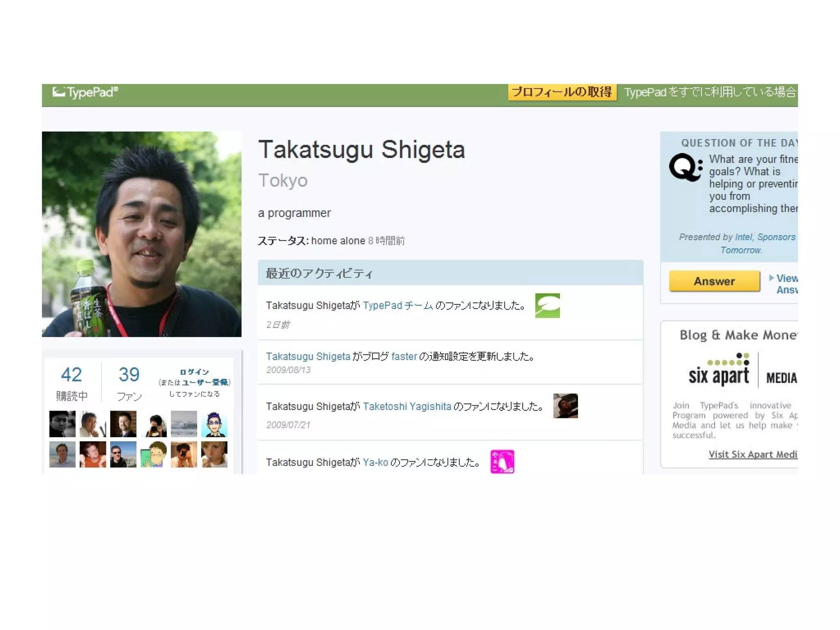Click the TypePad logo in header
Image resolution: width=840 pixels, height=630 pixels.
(x=85, y=92)
